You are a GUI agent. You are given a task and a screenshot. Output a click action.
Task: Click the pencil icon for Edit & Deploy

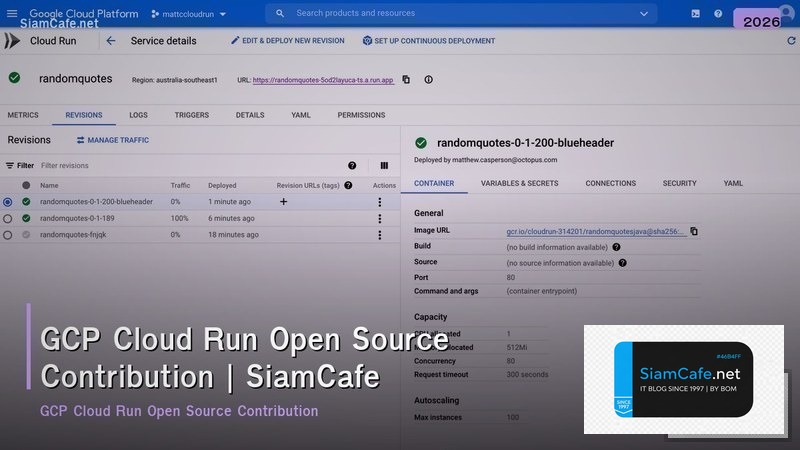click(x=235, y=40)
